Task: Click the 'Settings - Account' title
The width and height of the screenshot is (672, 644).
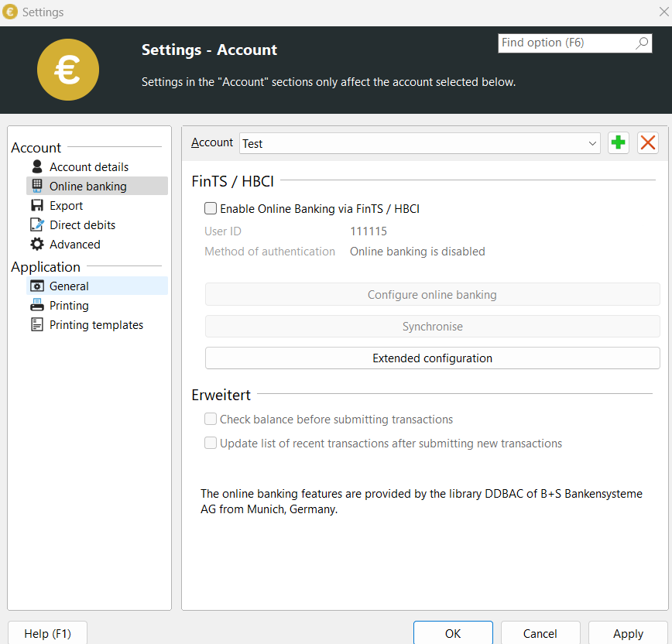Action: click(209, 50)
